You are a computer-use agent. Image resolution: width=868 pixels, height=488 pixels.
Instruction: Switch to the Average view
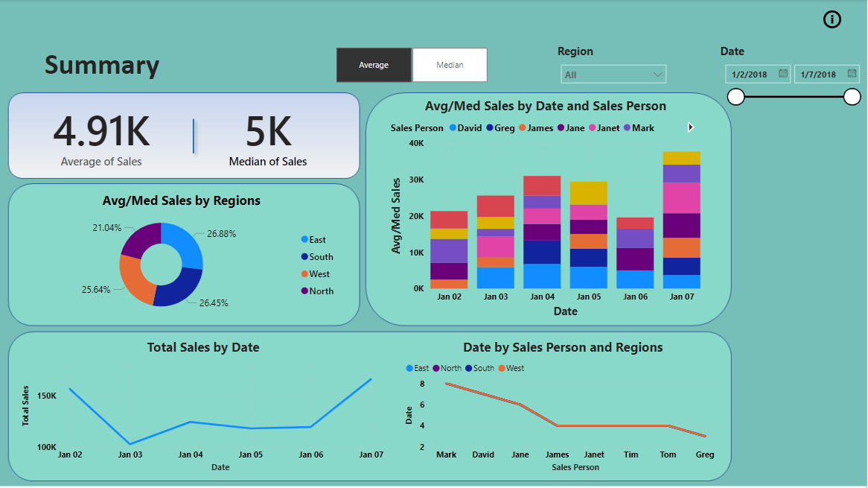(374, 65)
